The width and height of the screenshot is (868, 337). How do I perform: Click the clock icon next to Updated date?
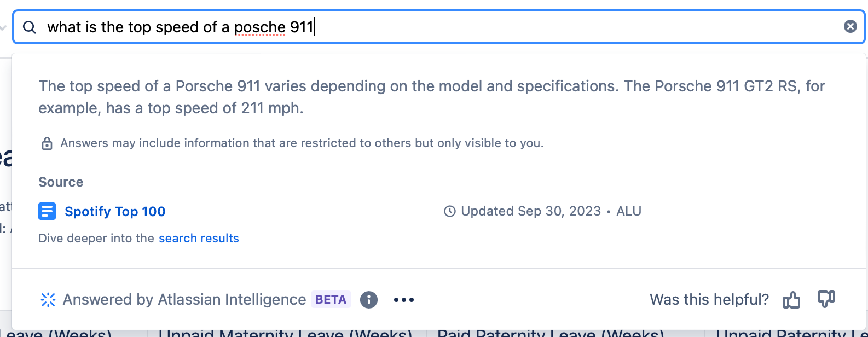450,211
